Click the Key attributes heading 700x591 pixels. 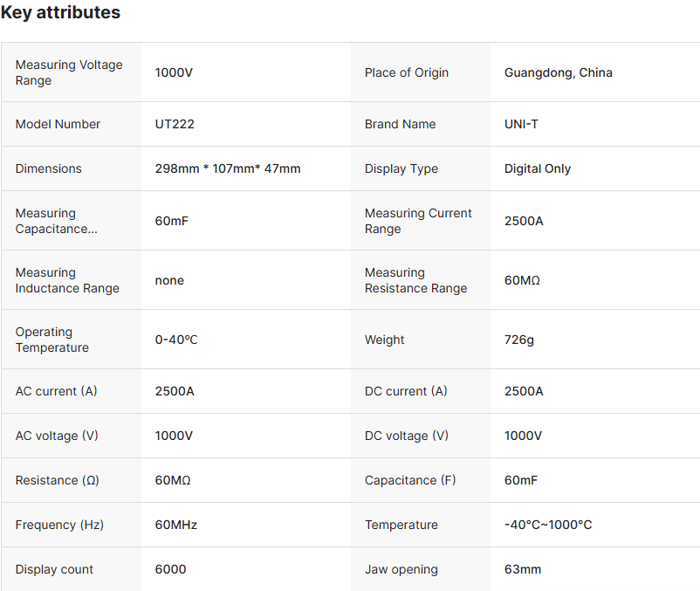tap(60, 13)
